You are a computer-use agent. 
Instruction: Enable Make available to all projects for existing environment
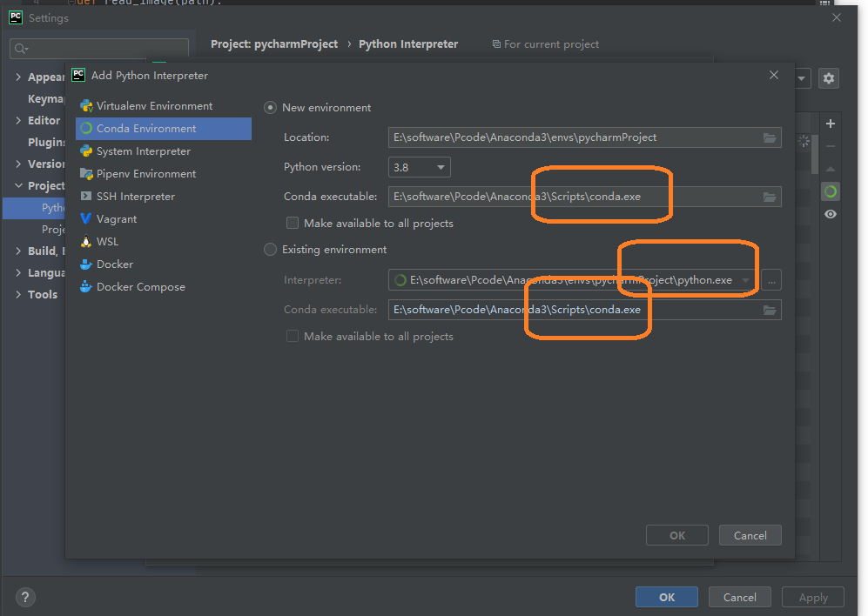coord(293,336)
